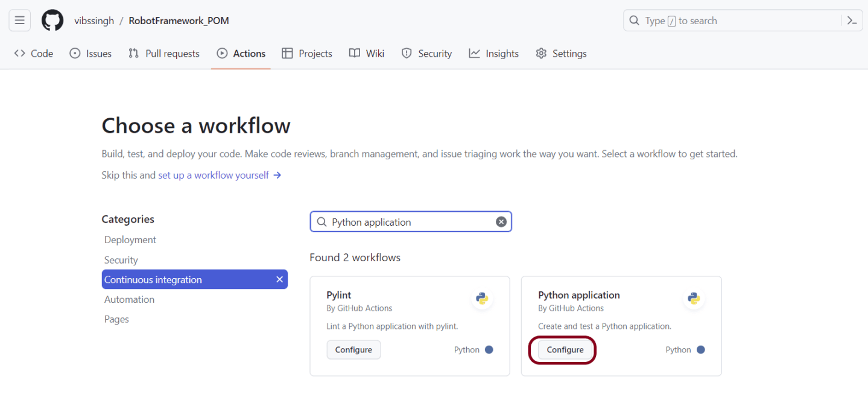The height and width of the screenshot is (397, 868).
Task: Click Python language dot on Python application card
Action: pos(700,350)
